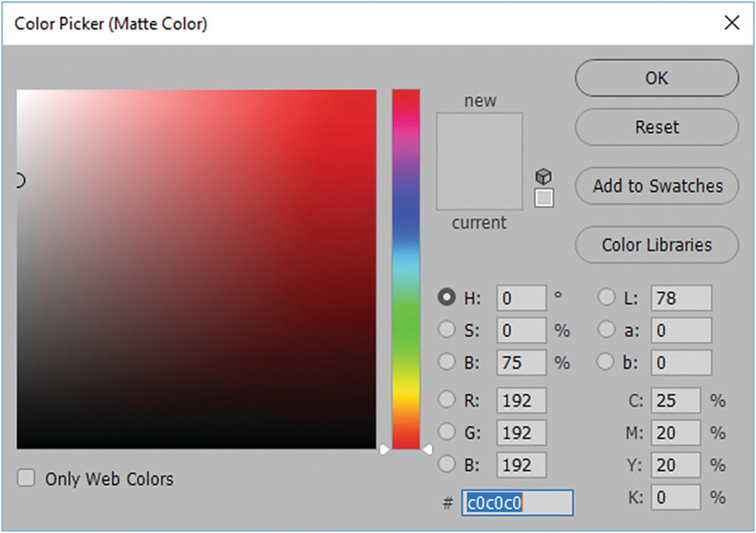Viewport: 756px width, 533px height.
Task: Open Color Libraries
Action: (x=657, y=245)
